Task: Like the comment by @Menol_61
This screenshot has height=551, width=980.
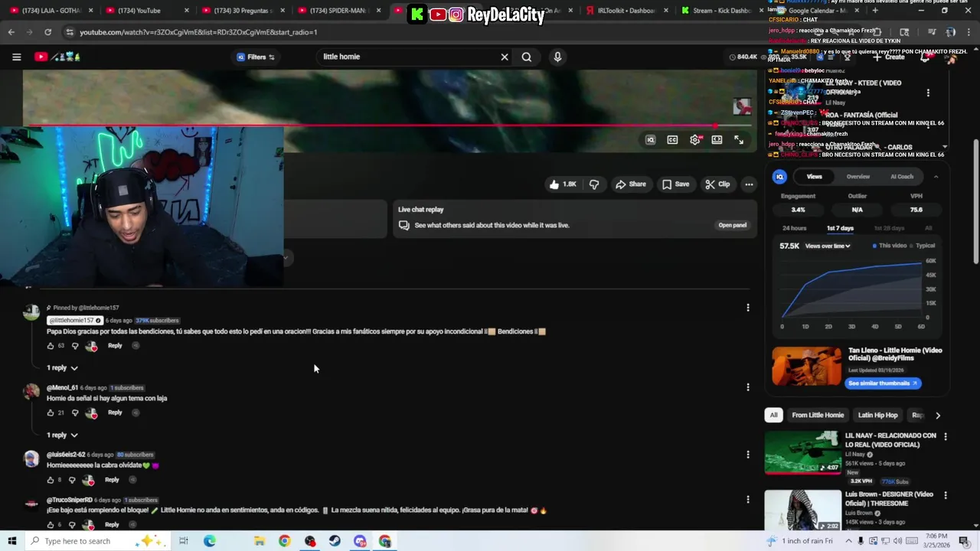Action: pos(51,412)
